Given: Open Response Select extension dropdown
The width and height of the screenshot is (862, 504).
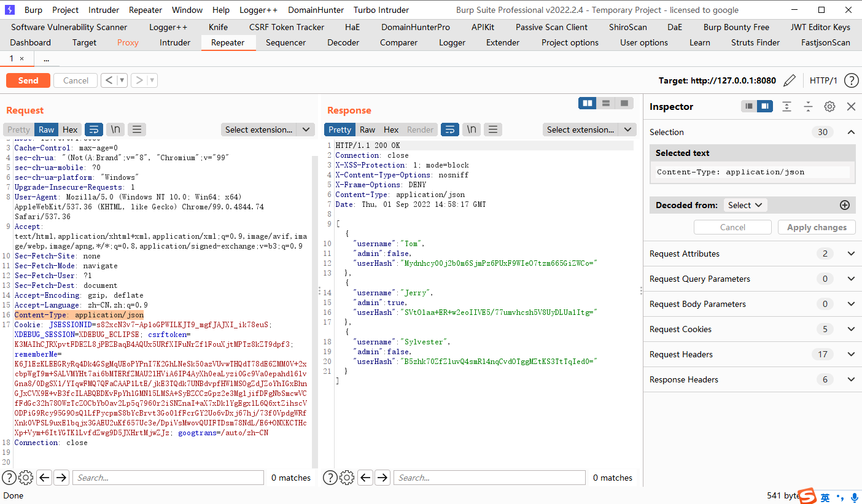Looking at the screenshot, I should [589, 130].
